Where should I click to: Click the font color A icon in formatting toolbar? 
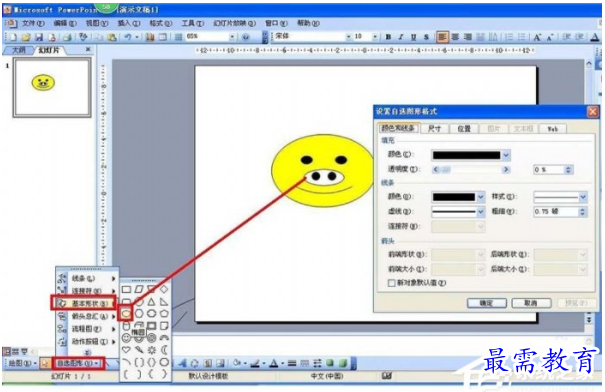pyautogui.click(x=595, y=37)
